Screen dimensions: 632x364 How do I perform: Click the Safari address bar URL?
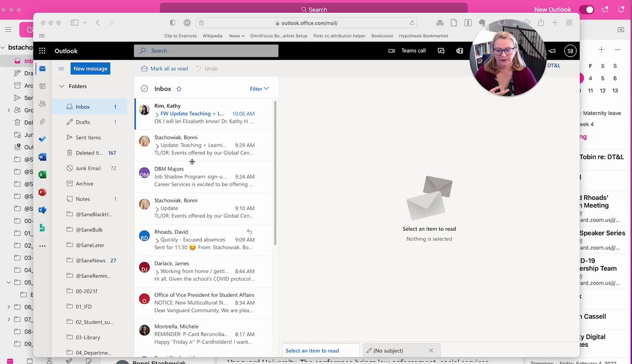pos(309,23)
